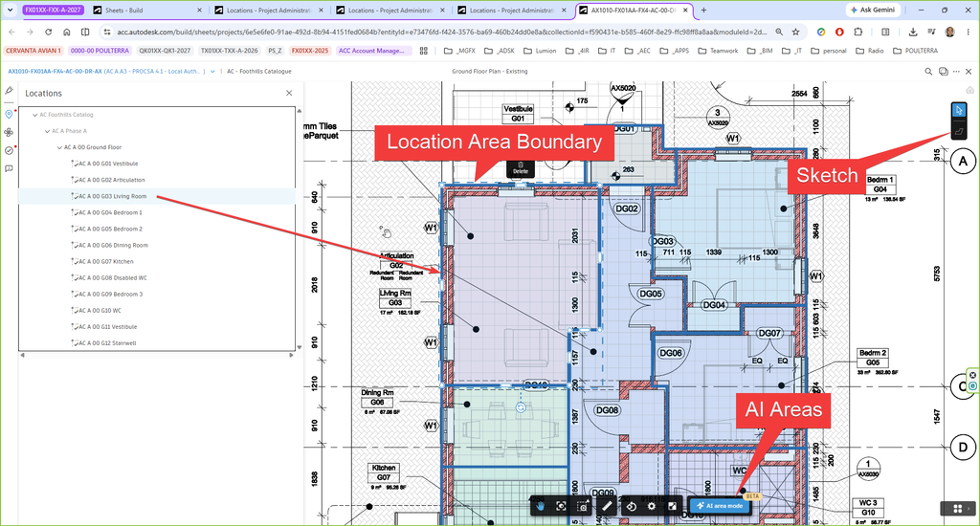Open sheet version dropdown chevron
Image resolution: width=980 pixels, height=526 pixels.
pos(212,71)
